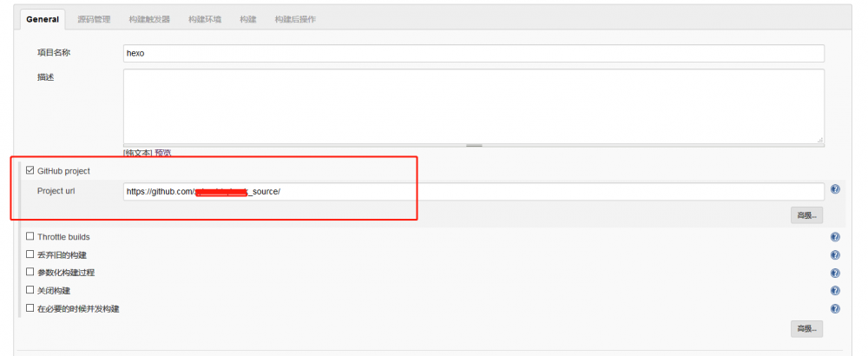Show help for 关闭构建 option

835,291
